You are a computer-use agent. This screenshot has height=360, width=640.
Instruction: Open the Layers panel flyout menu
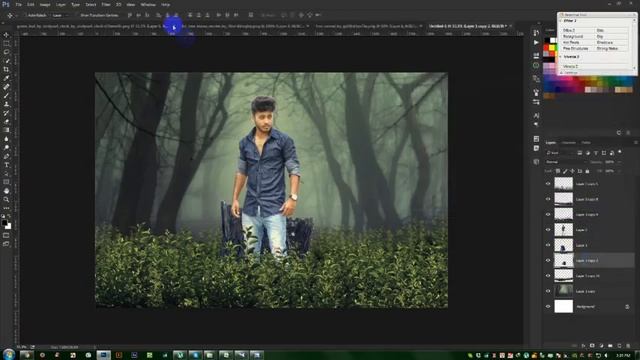[x=636, y=142]
